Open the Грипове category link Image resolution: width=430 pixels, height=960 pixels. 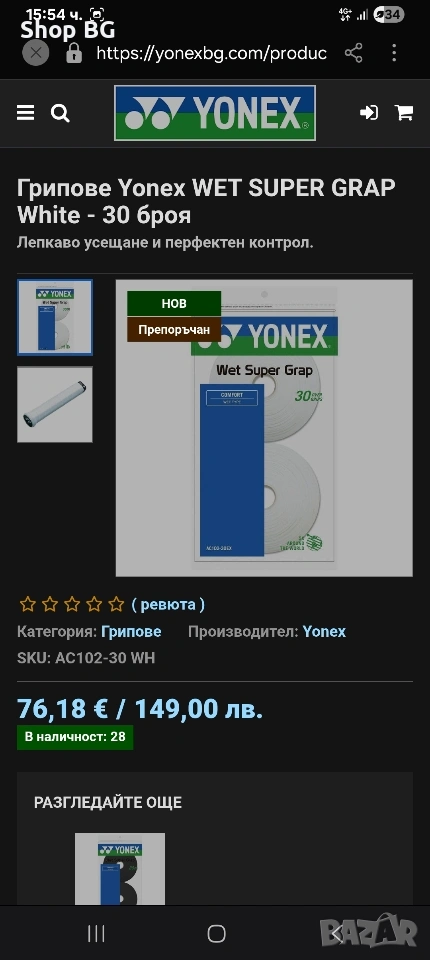(x=131, y=631)
